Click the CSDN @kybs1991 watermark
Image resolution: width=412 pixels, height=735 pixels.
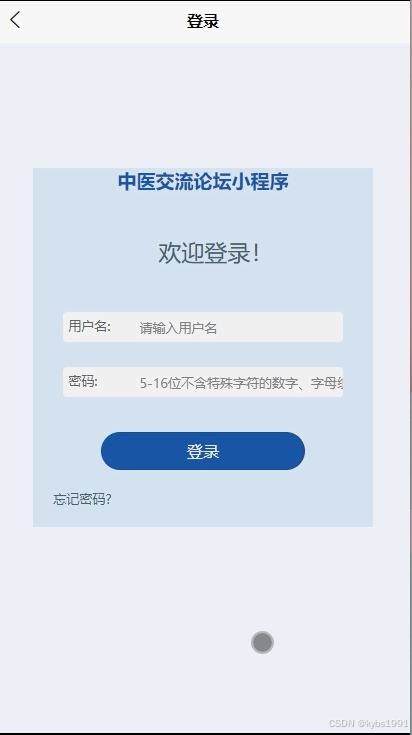point(368,723)
